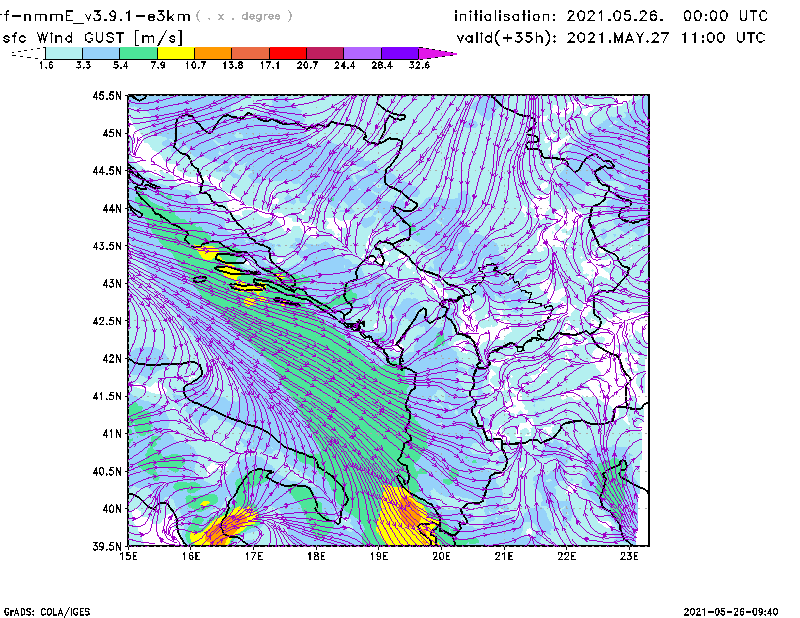Click the 23E longitude label
Image resolution: width=800 pixels, height=618 pixels.
629,556
